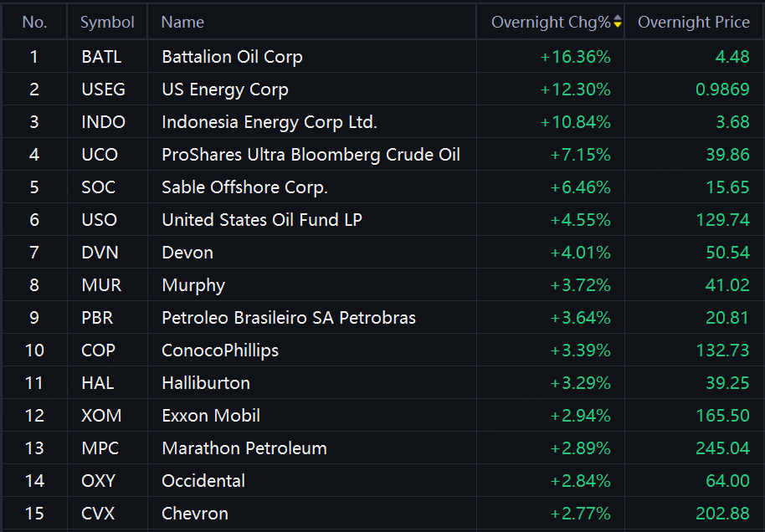Click the No. column header
Image resolution: width=765 pixels, height=532 pixels.
click(x=34, y=23)
